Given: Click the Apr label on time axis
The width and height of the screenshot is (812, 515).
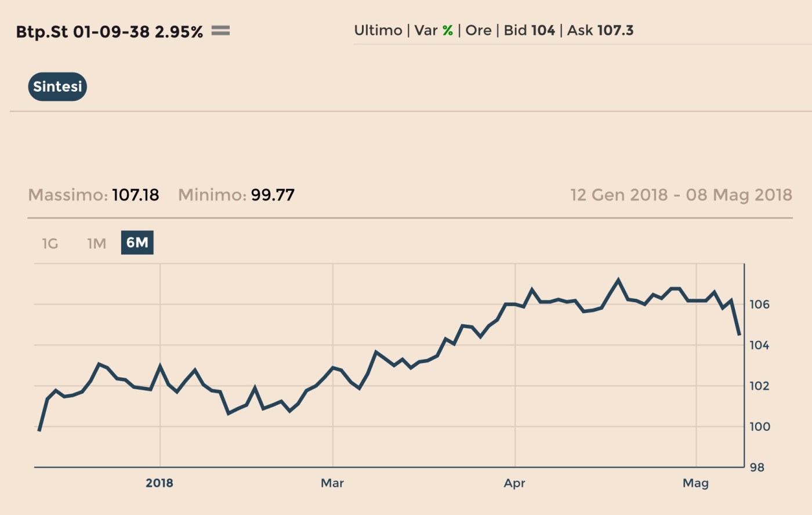Looking at the screenshot, I should 514,483.
